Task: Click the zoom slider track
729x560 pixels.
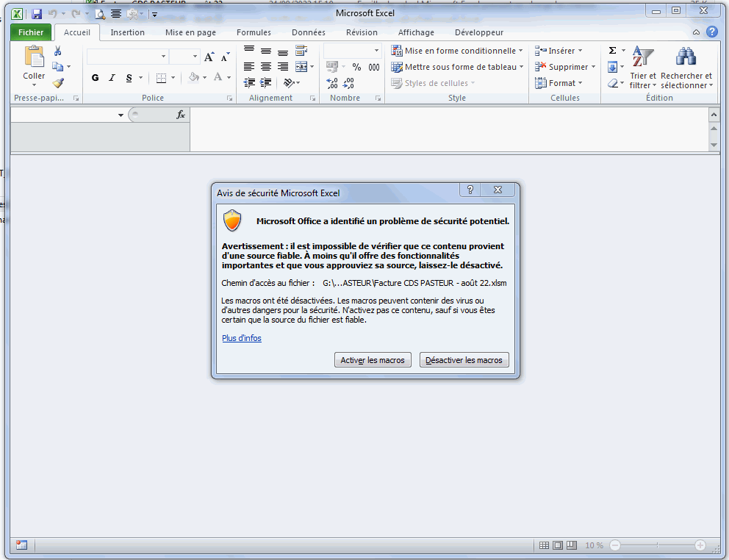Action: [x=658, y=545]
